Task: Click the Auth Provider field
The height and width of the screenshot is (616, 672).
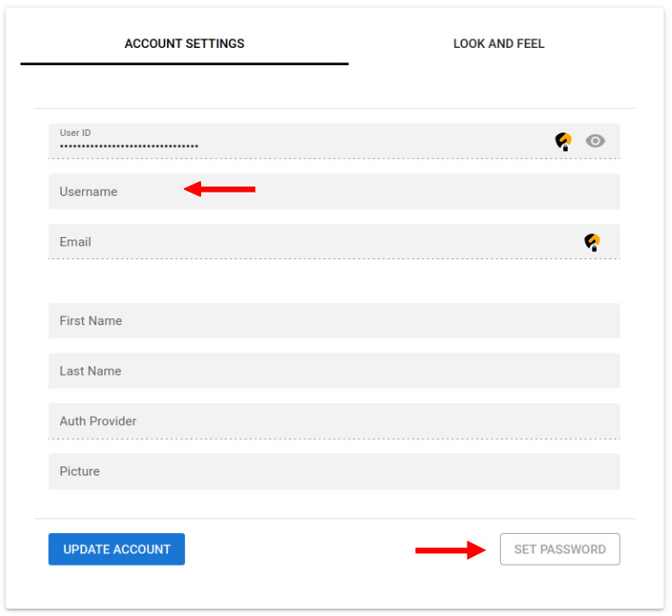Action: (x=334, y=421)
